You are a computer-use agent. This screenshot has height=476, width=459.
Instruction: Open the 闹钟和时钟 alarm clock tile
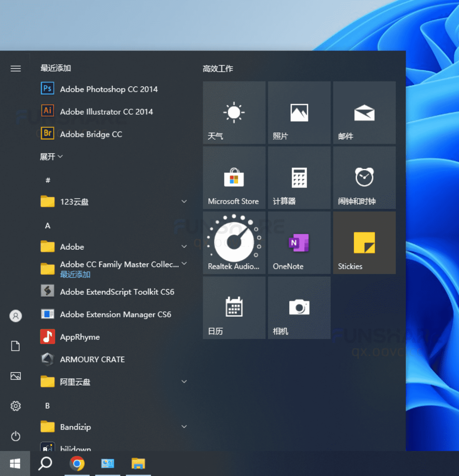click(x=364, y=178)
